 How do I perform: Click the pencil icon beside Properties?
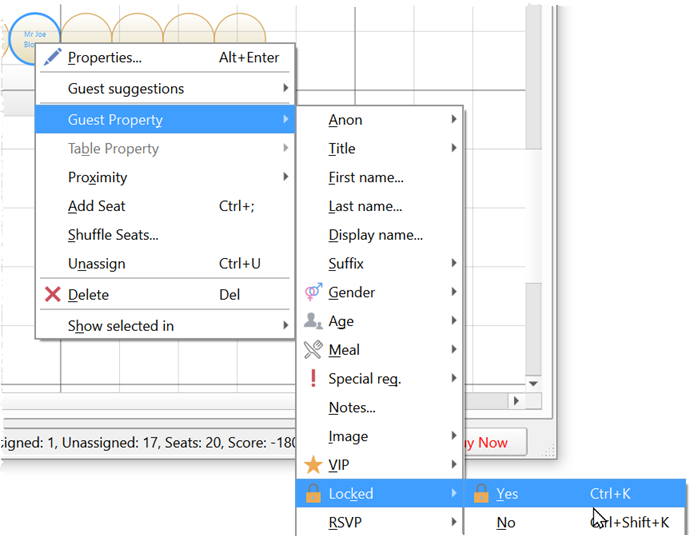coord(53,58)
